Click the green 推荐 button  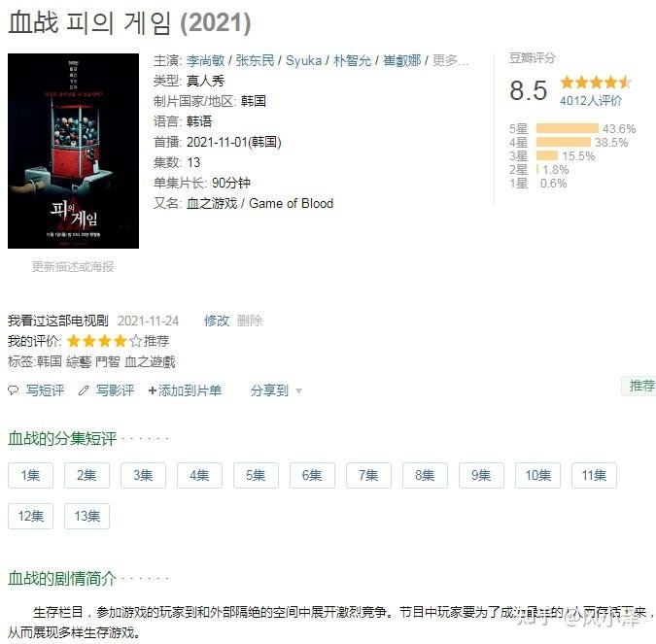[641, 386]
